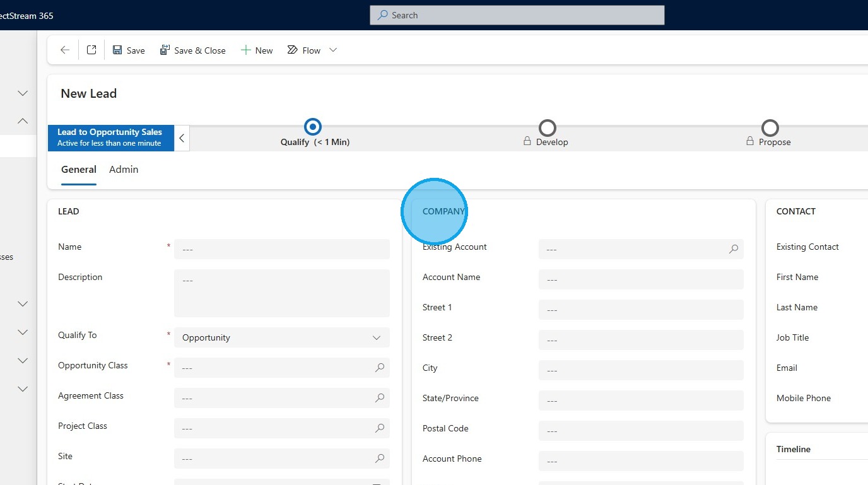Switch to the Admin tab

click(x=124, y=170)
